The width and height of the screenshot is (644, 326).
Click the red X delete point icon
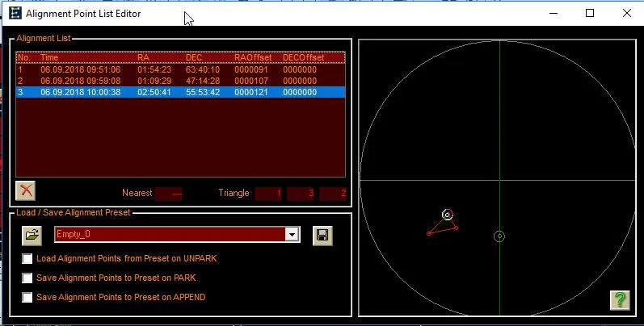click(x=26, y=190)
